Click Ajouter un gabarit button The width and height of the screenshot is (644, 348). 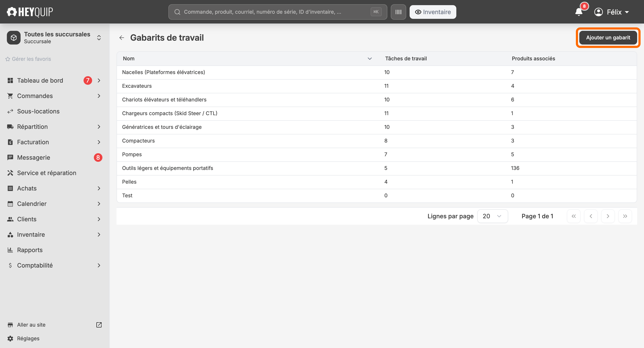[x=608, y=37]
